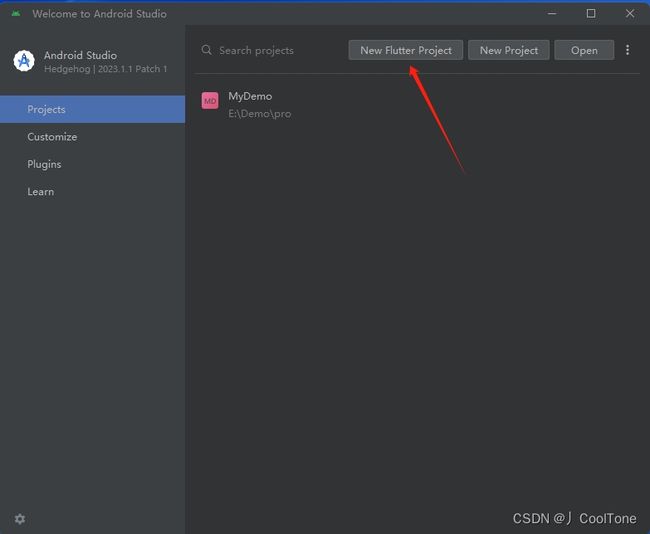Click the Hedgehog 2023.1.1 Patch 1 version text
650x534 pixels.
coord(105,69)
